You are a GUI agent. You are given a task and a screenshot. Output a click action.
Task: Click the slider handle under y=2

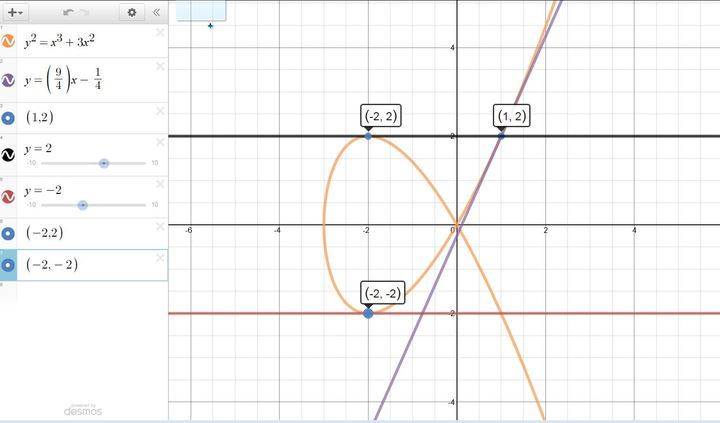[104, 163]
